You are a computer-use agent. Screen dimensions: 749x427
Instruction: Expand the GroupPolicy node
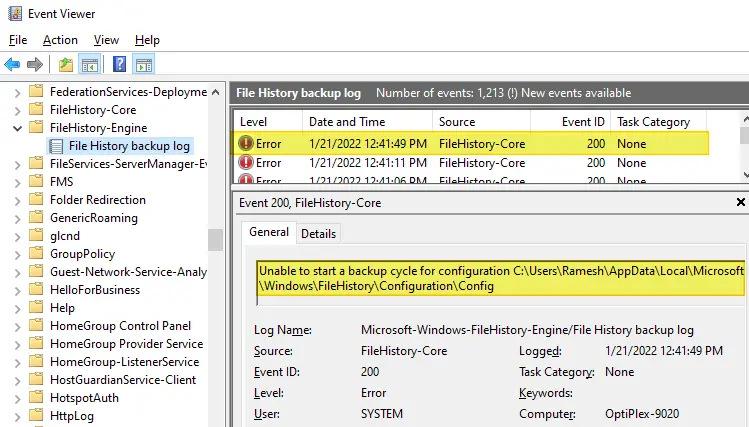click(x=18, y=255)
